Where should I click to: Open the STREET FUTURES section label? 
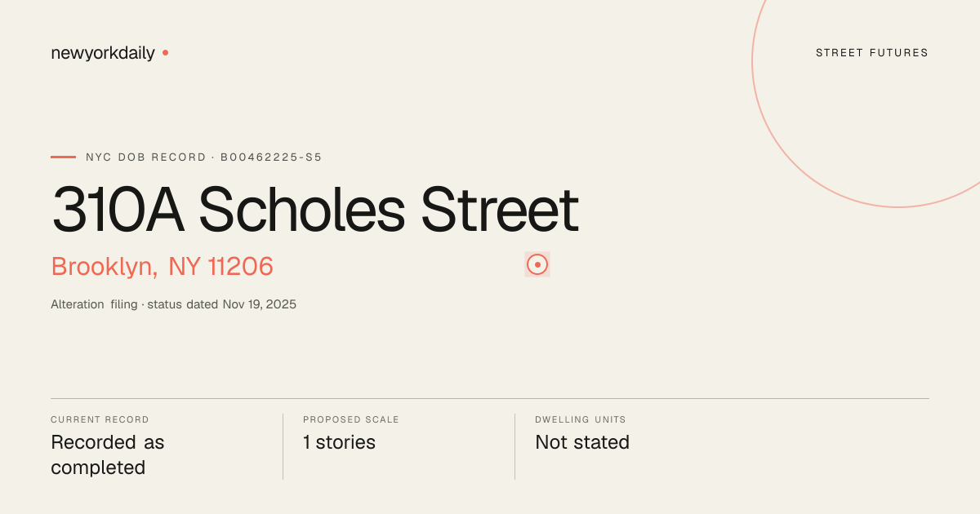[x=872, y=53]
